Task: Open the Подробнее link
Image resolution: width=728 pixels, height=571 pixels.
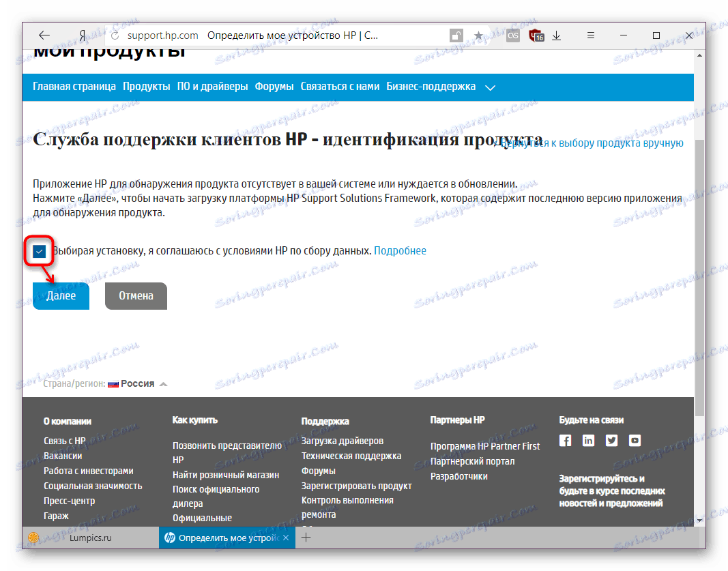Action: [x=401, y=250]
